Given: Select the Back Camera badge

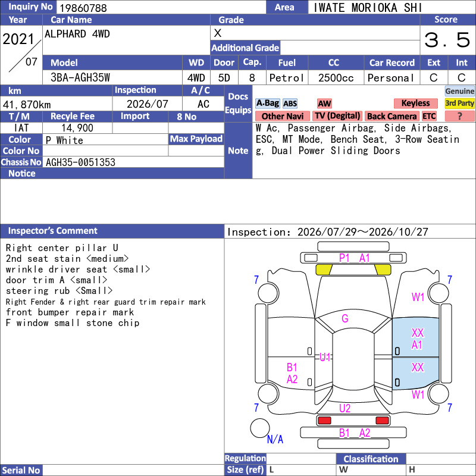Looking at the screenshot, I should pyautogui.click(x=392, y=116).
